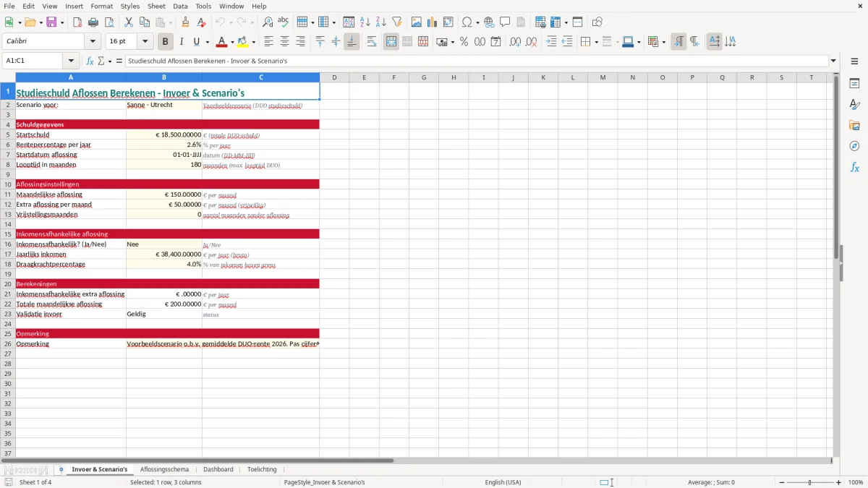Viewport: 868px width, 488px height.
Task: Click the Select Function sum button
Action: pyautogui.click(x=101, y=61)
